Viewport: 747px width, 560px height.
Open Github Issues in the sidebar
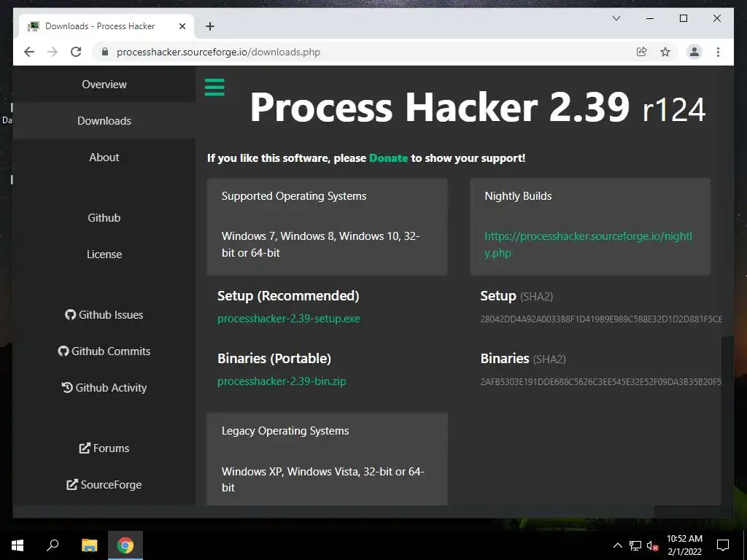(x=104, y=315)
